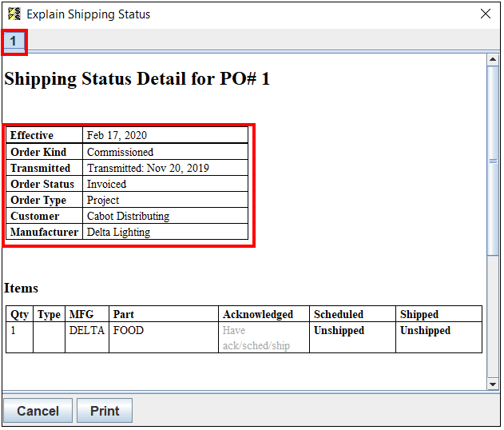Click the value 'Cabot Distributing'

point(129,216)
